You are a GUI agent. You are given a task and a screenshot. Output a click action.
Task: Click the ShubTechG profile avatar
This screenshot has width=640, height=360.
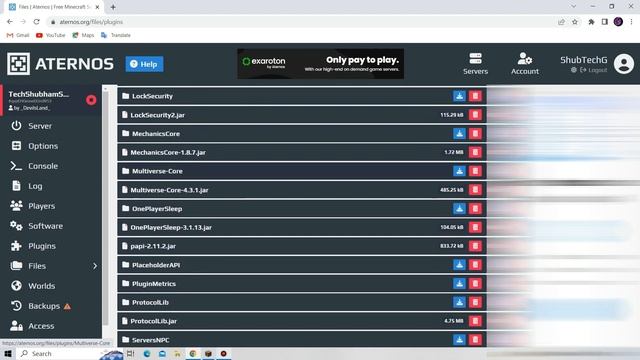624,64
